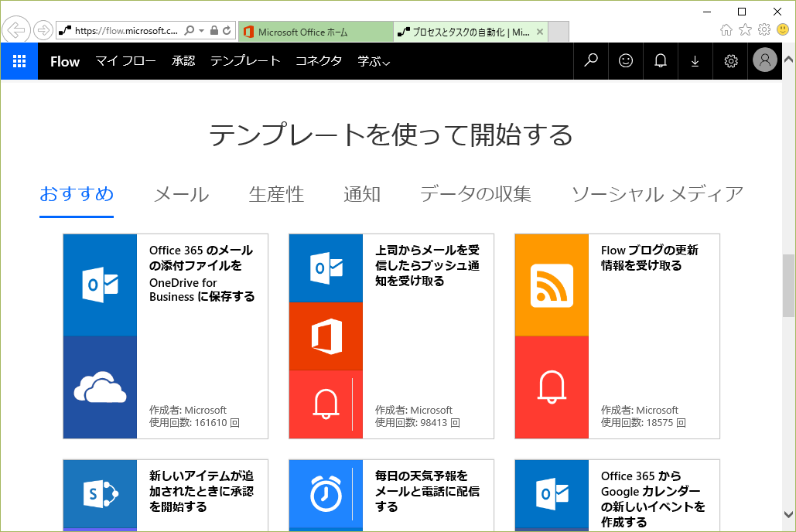Open the feedback smiley icon in Flow header
The image size is (796, 532).
(626, 61)
